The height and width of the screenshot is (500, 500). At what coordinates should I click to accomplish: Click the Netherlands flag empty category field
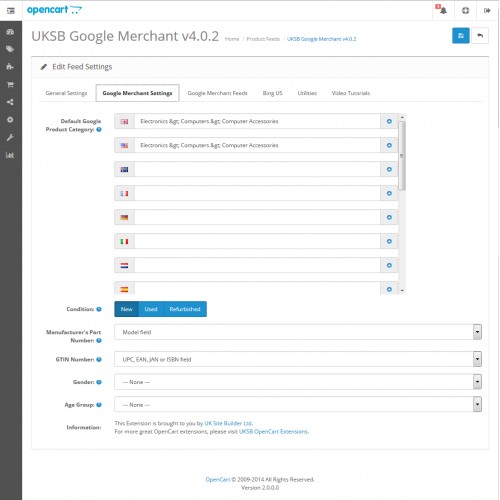tap(257, 265)
